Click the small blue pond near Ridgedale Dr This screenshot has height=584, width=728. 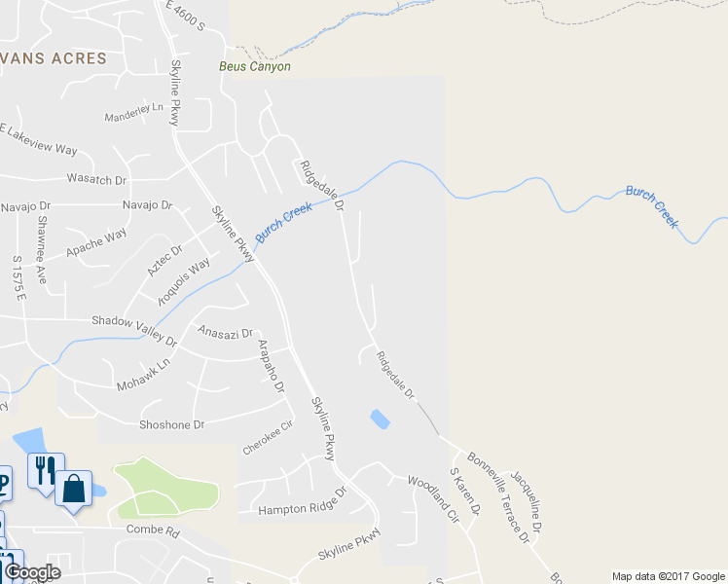tap(380, 420)
